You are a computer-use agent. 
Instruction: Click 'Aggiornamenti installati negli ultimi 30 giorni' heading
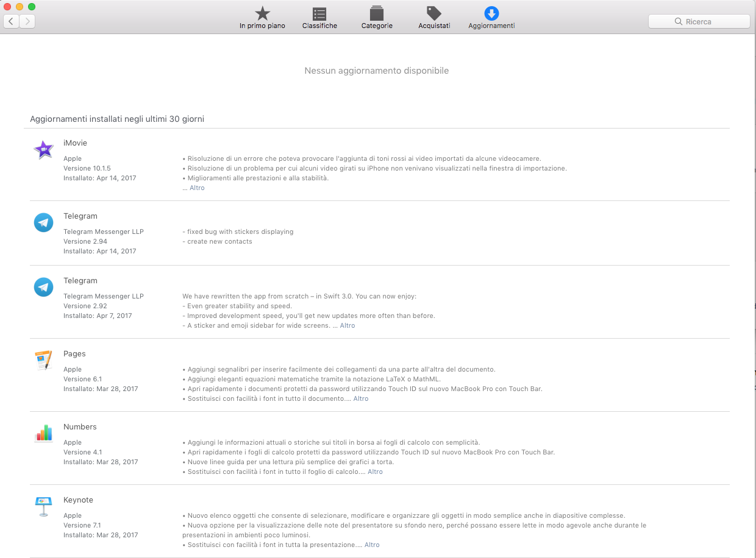117,119
